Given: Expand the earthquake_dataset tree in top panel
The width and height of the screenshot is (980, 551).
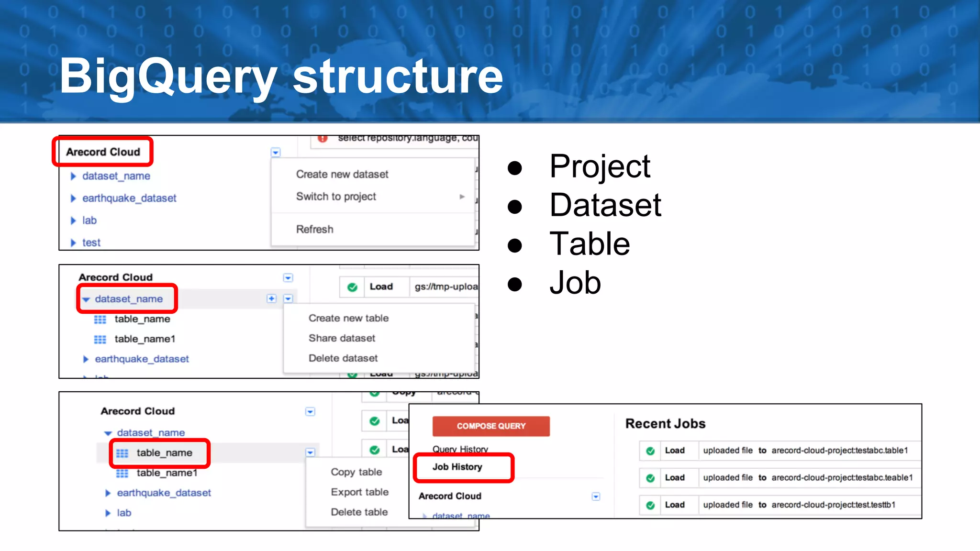Looking at the screenshot, I should pos(73,198).
